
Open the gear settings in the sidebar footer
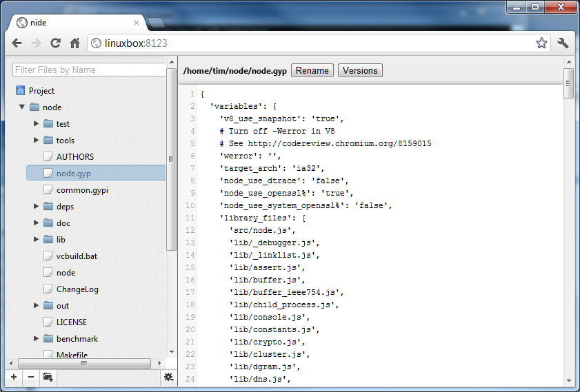click(x=168, y=377)
